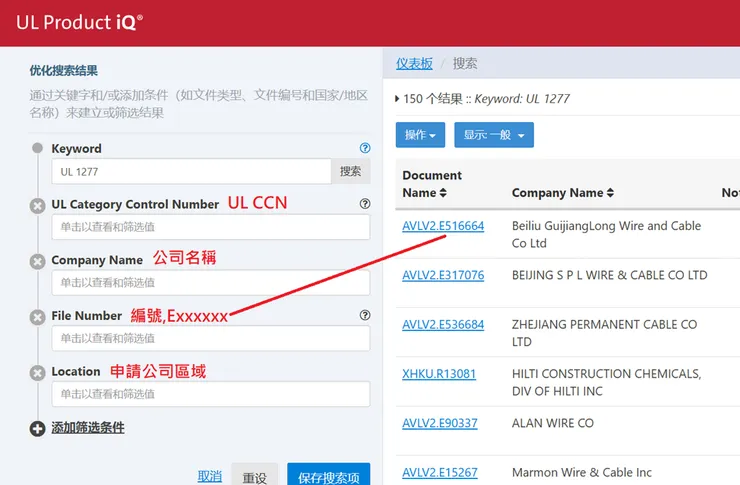
Task: Open the 显示: 一般 dropdown
Action: 494,135
